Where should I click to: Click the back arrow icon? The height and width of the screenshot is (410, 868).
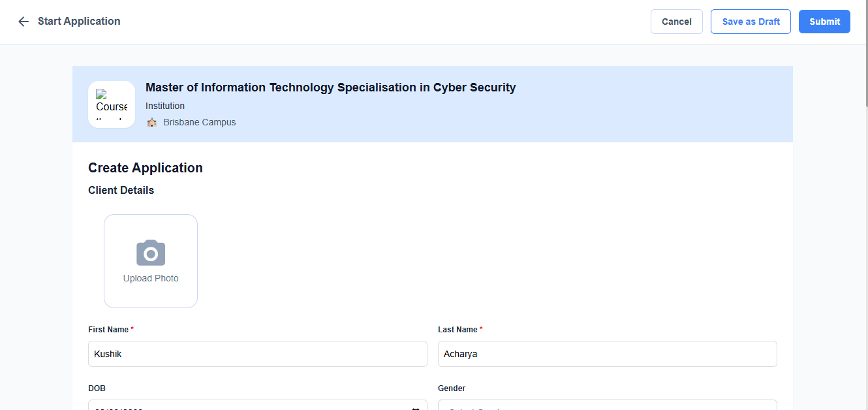23,22
